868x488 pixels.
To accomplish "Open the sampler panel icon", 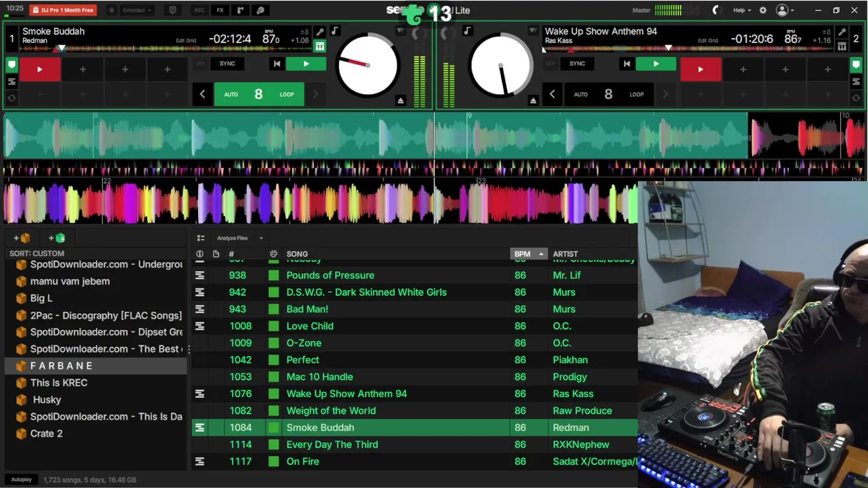I will pos(240,10).
